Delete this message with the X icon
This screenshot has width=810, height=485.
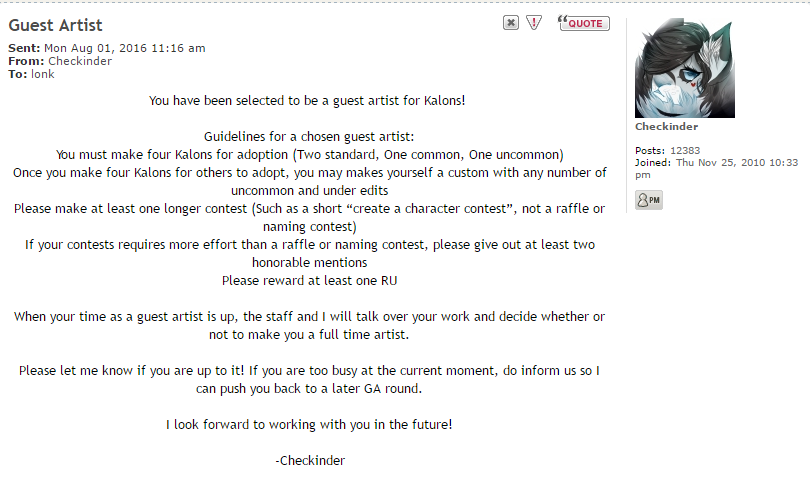511,23
